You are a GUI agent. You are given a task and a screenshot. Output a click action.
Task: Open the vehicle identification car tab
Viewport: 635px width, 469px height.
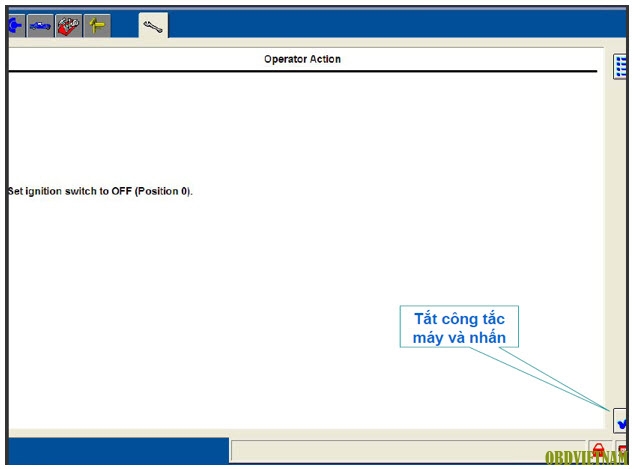pyautogui.click(x=40, y=26)
